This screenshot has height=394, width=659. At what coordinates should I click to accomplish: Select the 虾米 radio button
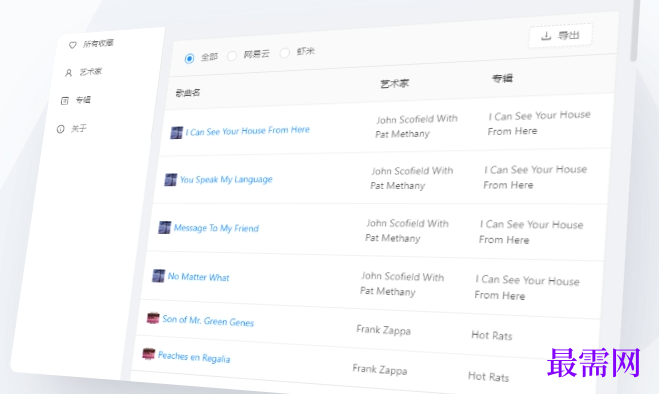click(x=285, y=53)
